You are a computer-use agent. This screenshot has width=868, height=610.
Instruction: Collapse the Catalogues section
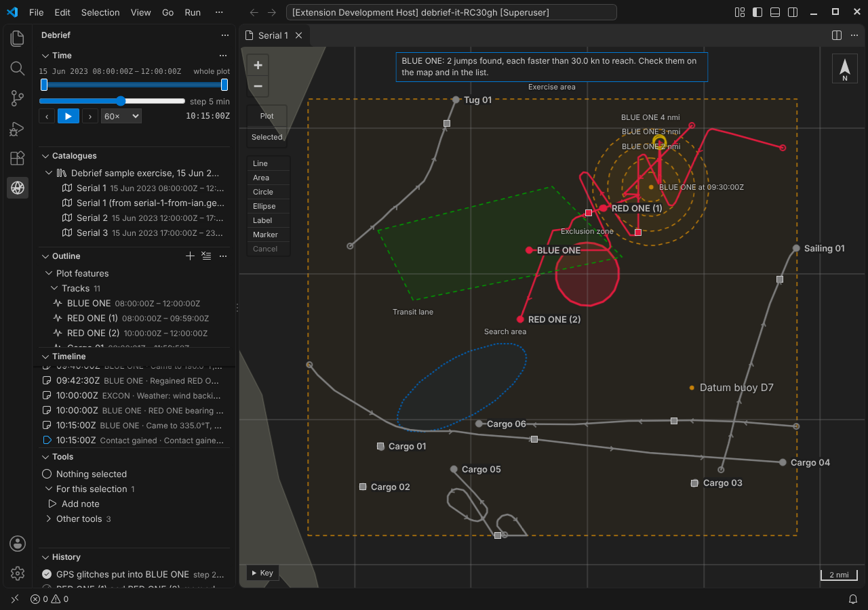tap(46, 156)
